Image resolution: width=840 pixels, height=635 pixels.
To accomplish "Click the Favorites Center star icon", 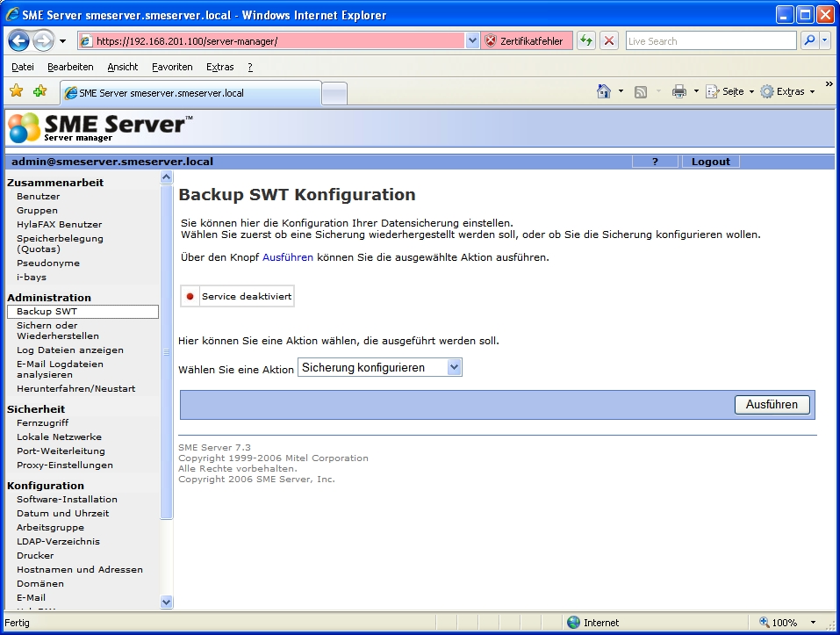I will click(17, 91).
